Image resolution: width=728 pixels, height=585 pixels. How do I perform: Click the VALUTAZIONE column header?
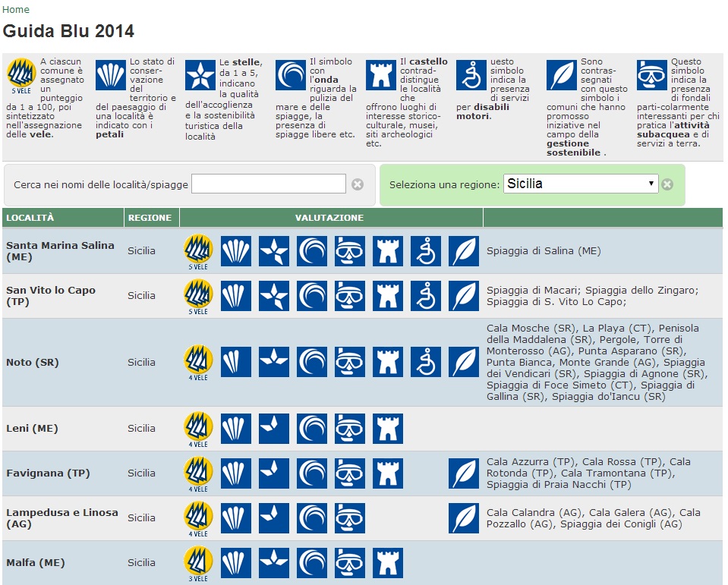329,218
